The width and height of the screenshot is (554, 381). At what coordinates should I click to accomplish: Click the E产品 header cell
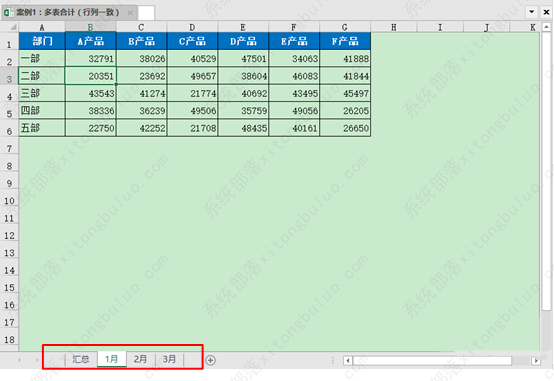[294, 41]
